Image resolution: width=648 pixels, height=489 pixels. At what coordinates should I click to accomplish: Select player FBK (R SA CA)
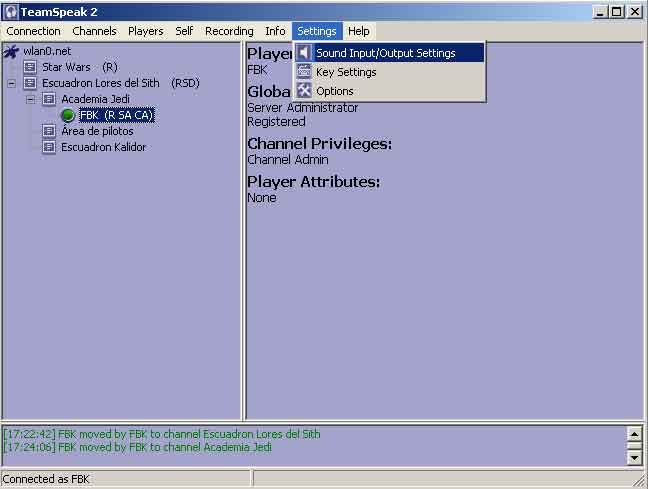(117, 115)
